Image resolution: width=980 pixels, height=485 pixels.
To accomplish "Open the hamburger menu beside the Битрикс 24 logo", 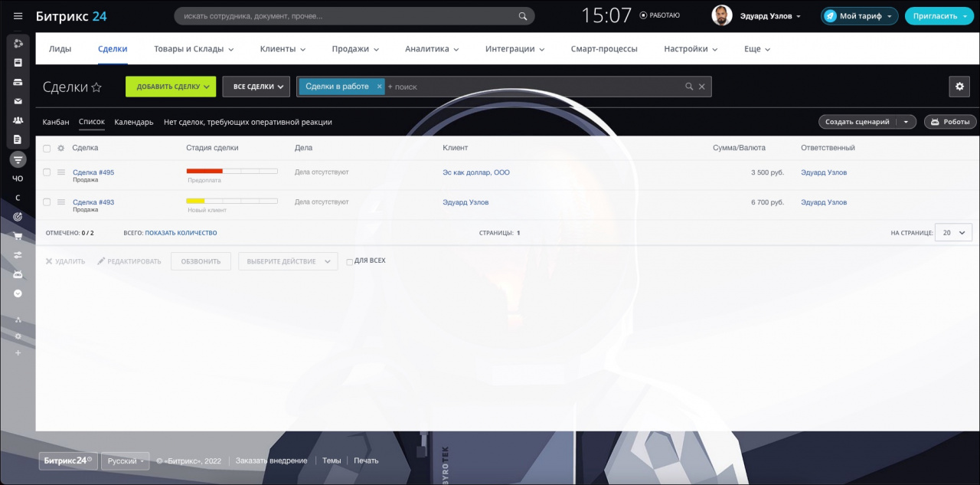I will click(18, 16).
